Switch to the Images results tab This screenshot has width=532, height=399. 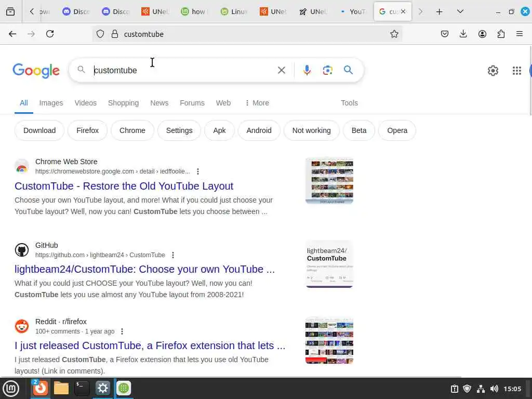pyautogui.click(x=51, y=103)
